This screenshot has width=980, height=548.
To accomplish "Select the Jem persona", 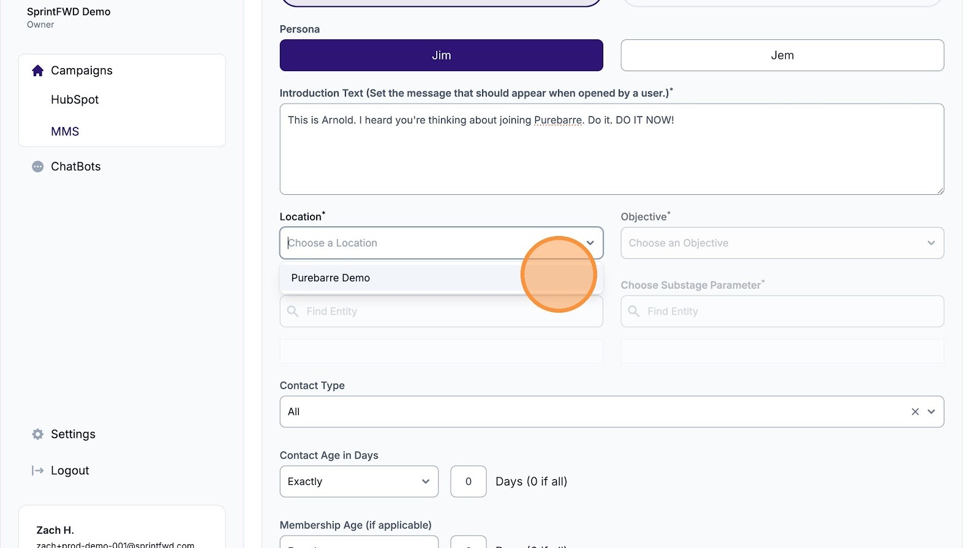I will (x=782, y=55).
